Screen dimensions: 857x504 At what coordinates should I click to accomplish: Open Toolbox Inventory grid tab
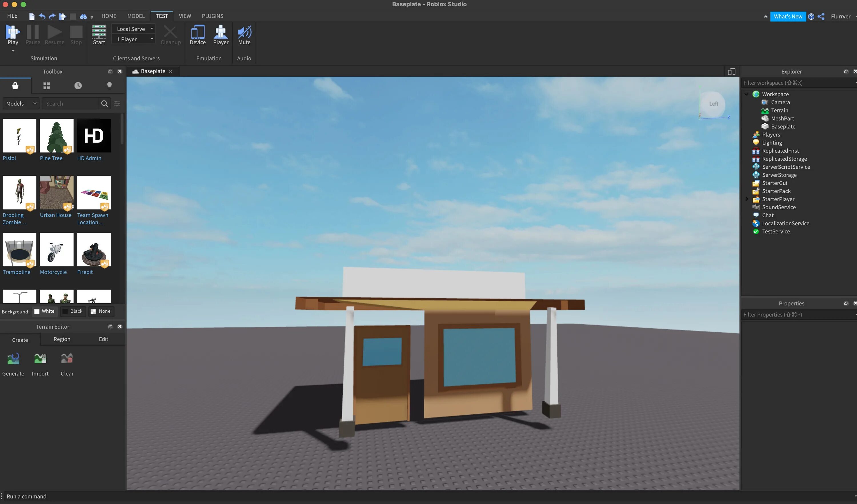pos(47,85)
